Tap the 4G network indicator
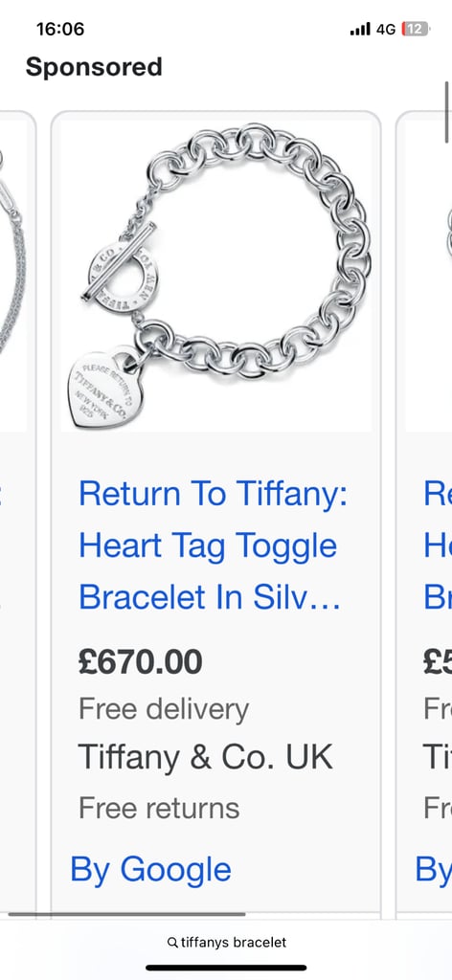Viewport: 452px width, 980px height. (x=386, y=29)
